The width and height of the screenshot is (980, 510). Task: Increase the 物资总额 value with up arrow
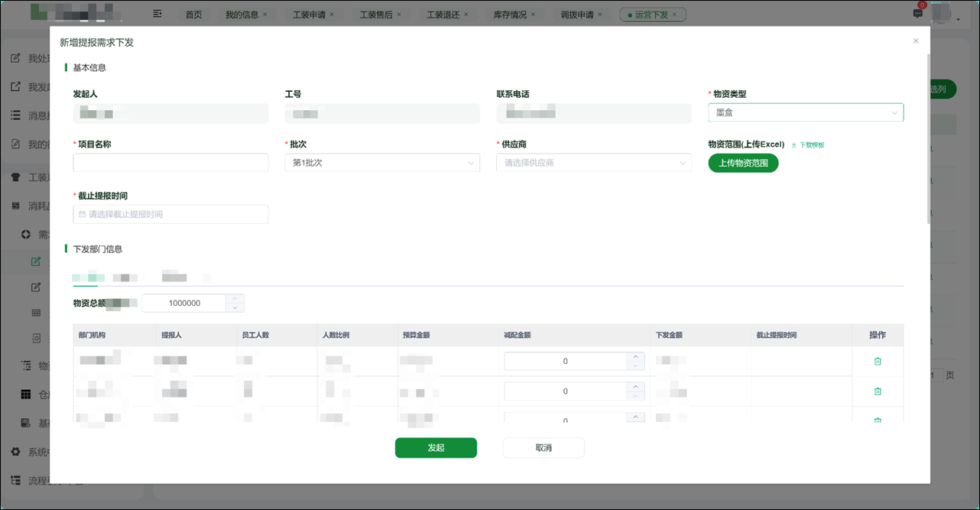point(236,298)
